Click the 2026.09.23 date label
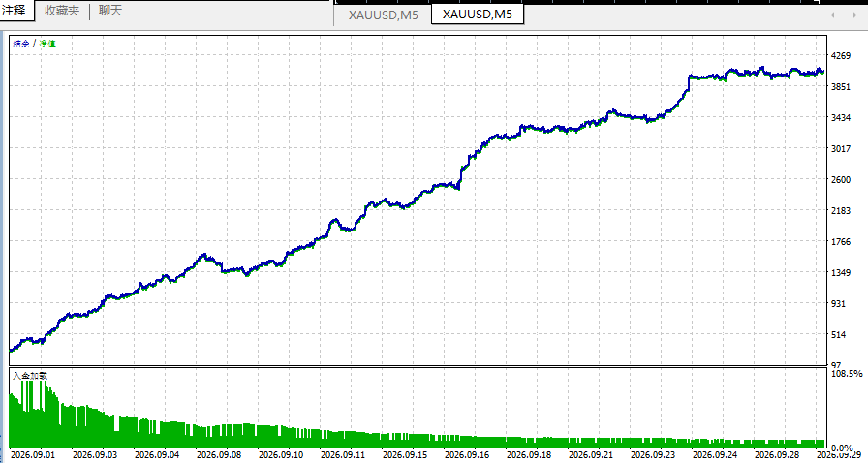Viewport: 868px width, 463px height. click(x=653, y=454)
